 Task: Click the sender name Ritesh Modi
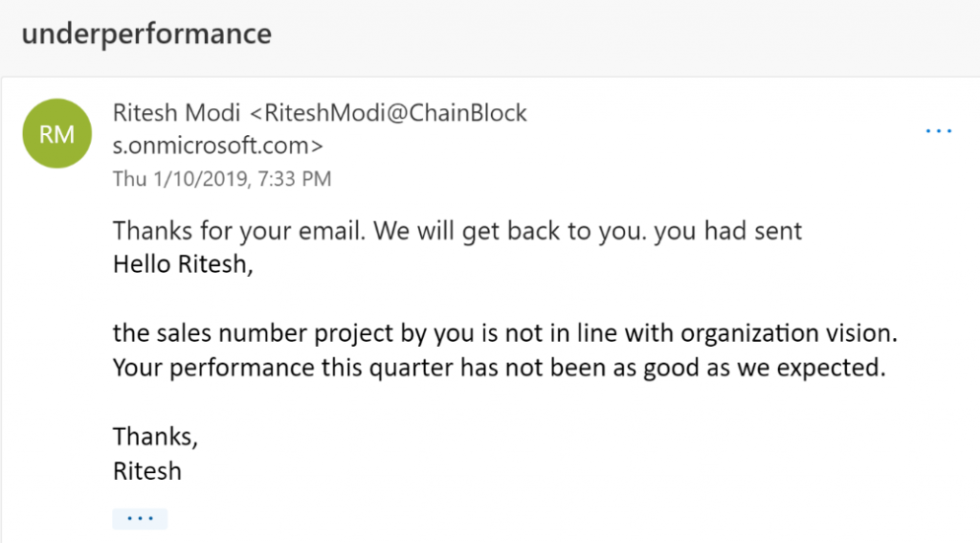click(178, 113)
